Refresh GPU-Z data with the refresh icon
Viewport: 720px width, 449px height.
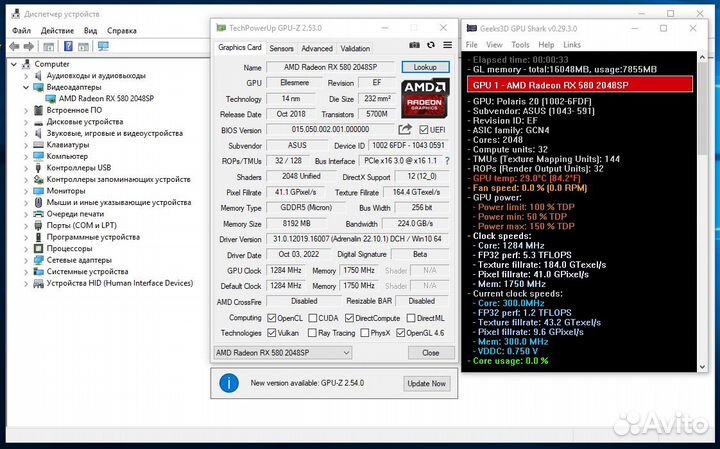pyautogui.click(x=431, y=45)
